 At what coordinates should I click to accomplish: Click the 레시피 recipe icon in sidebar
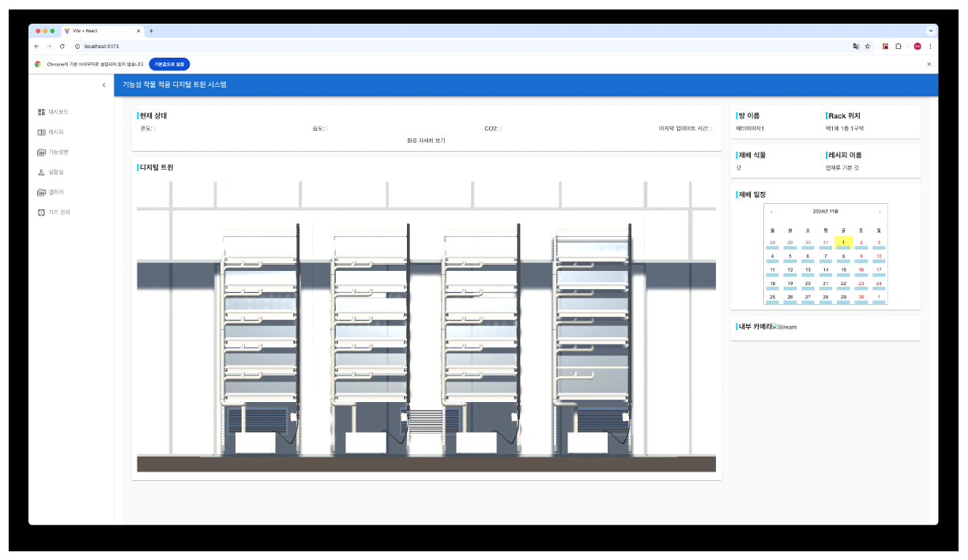coord(41,132)
